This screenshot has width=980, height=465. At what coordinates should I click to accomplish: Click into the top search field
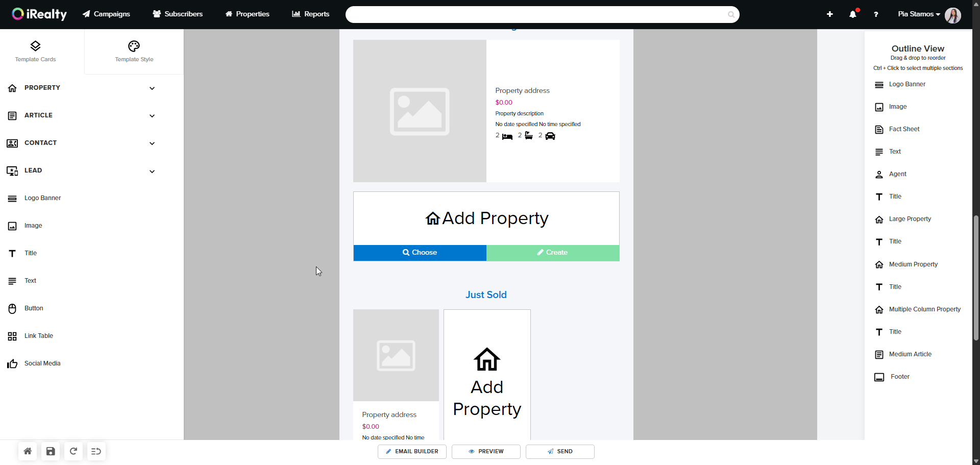(x=536, y=14)
